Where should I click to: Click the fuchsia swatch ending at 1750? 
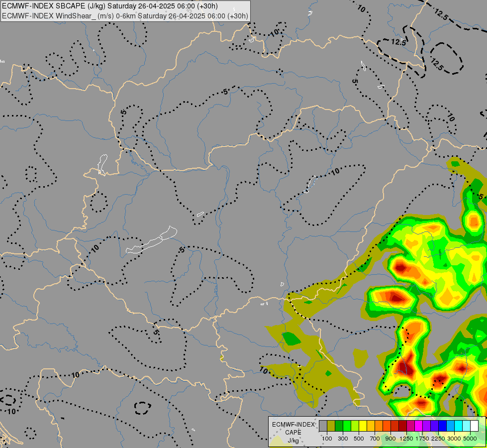(419, 426)
